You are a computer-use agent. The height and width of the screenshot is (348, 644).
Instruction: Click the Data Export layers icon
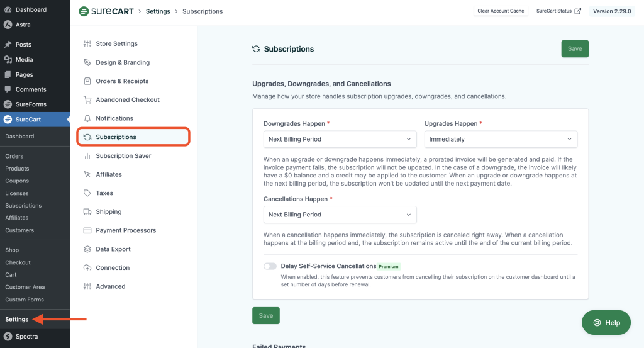pyautogui.click(x=87, y=249)
